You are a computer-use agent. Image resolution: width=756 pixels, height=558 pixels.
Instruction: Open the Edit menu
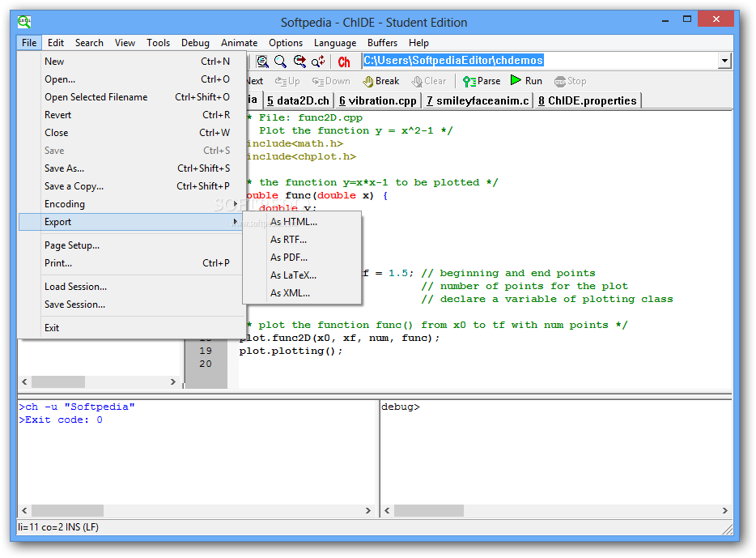click(x=56, y=42)
